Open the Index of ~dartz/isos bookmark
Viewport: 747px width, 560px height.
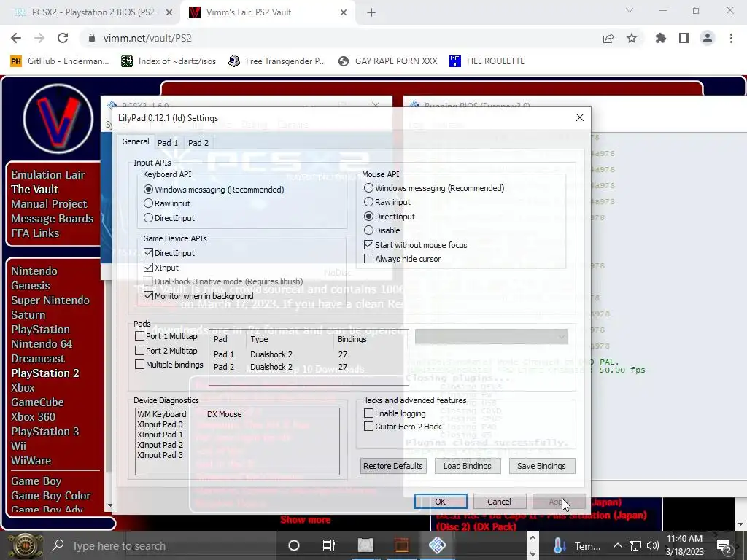169,61
